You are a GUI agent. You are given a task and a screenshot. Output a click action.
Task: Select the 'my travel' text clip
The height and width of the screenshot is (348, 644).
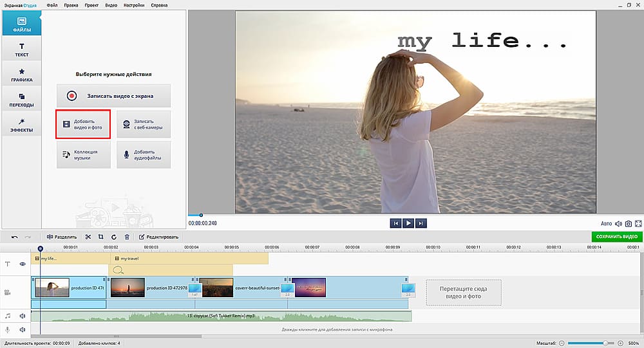(189, 259)
